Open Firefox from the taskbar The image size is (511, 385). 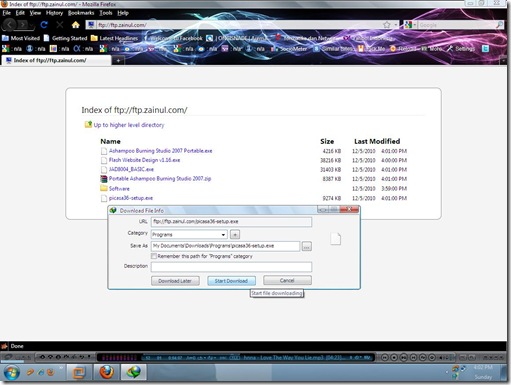(107, 372)
